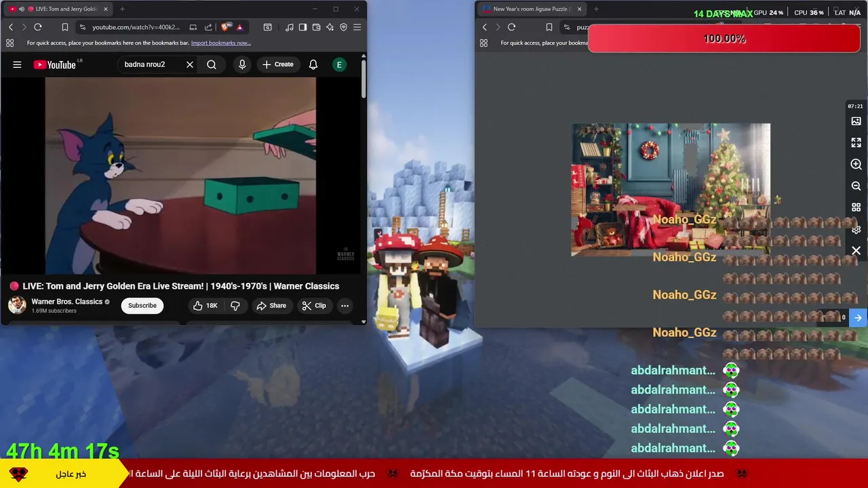
Task: Open site settings icon beside youtube.com URL
Action: (x=82, y=27)
